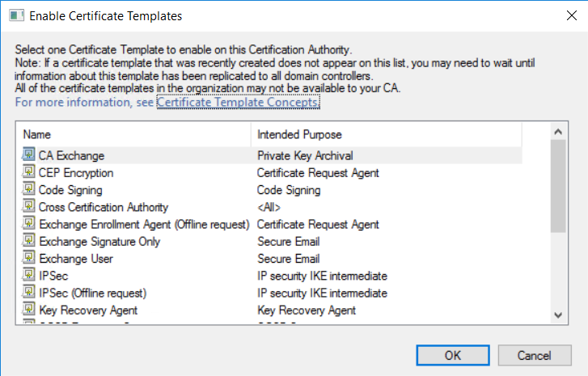Select the IPSec (Offline request) template row

92,293
